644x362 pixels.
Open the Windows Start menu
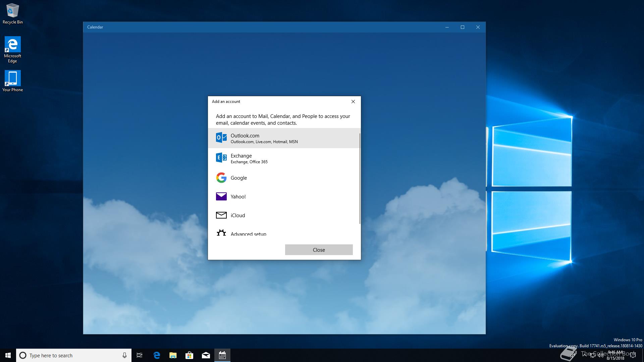tap(8, 355)
